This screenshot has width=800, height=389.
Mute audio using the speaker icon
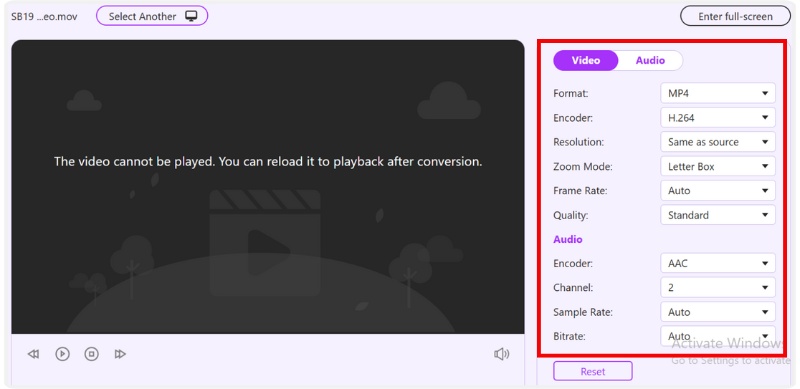(502, 354)
